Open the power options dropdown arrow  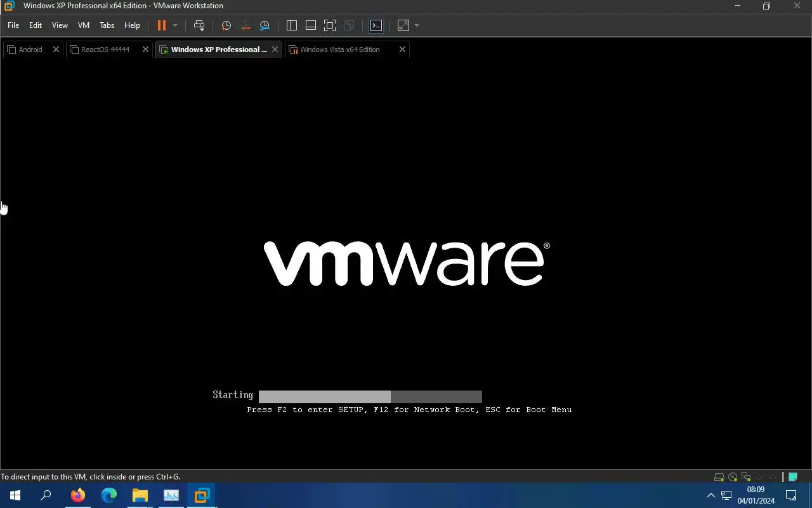tap(175, 25)
